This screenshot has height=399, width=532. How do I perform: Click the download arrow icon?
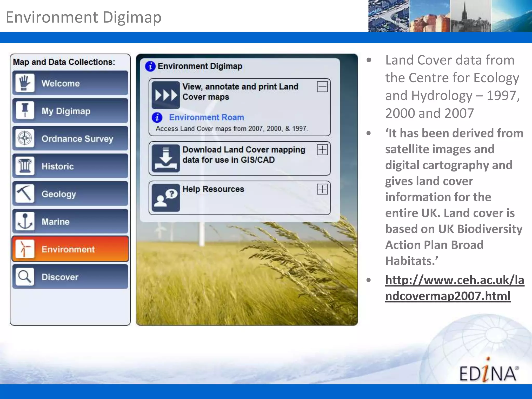click(x=166, y=158)
